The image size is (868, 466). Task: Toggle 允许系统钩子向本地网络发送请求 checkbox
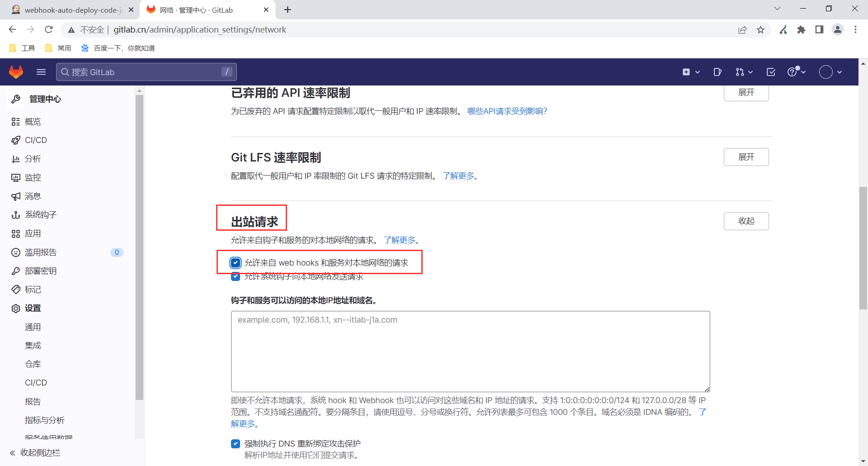point(236,276)
